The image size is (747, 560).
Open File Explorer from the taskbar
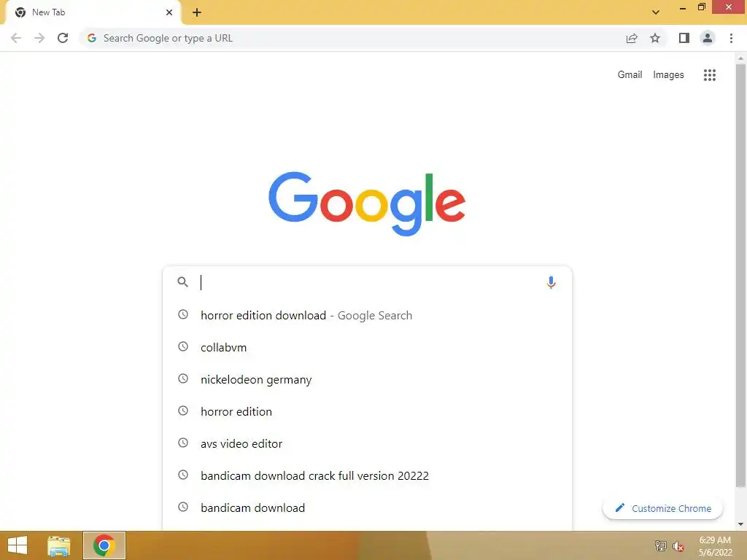point(59,545)
